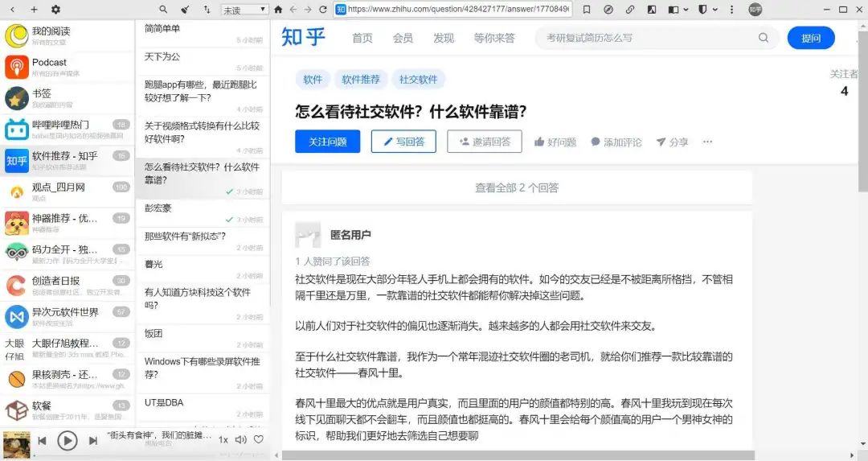Open article 关于视频格式转换有什么比较好软件啊

(x=203, y=136)
